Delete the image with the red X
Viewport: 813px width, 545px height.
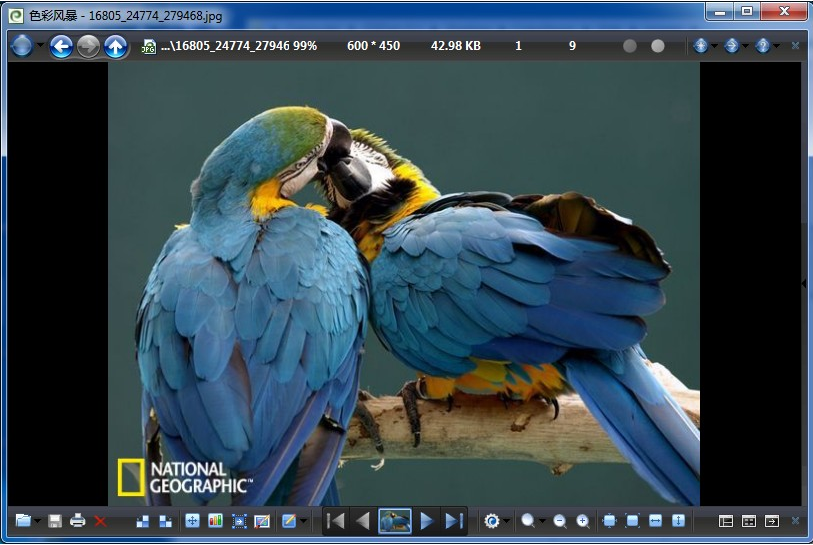(x=100, y=521)
